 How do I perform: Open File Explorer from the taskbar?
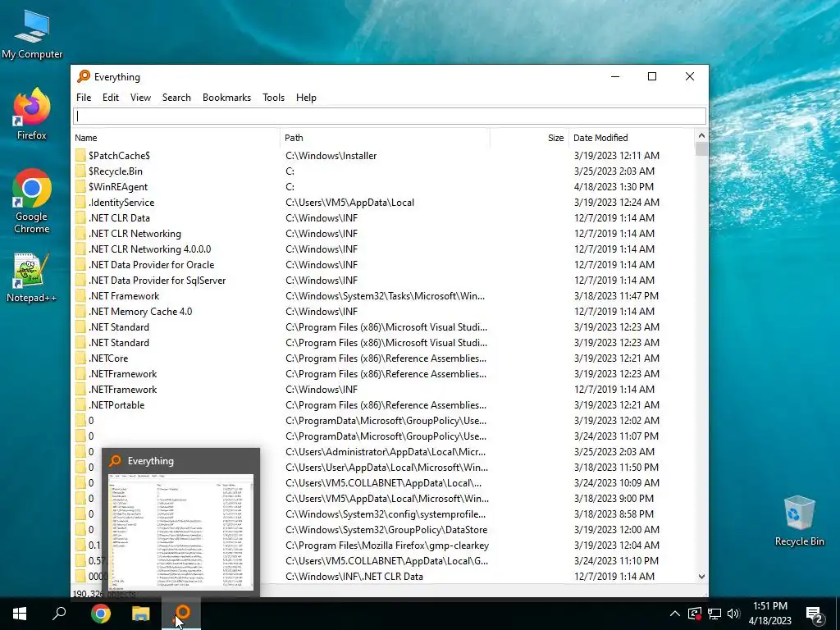[141, 614]
